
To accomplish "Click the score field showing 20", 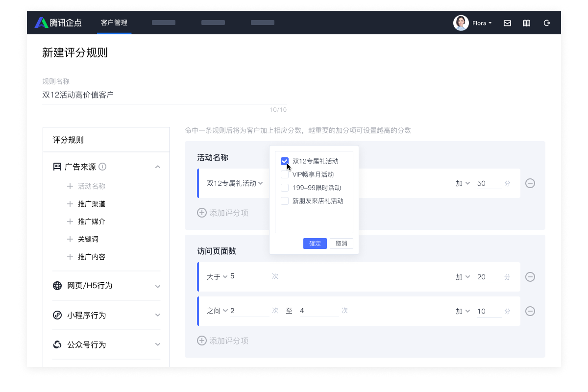I will click(489, 277).
